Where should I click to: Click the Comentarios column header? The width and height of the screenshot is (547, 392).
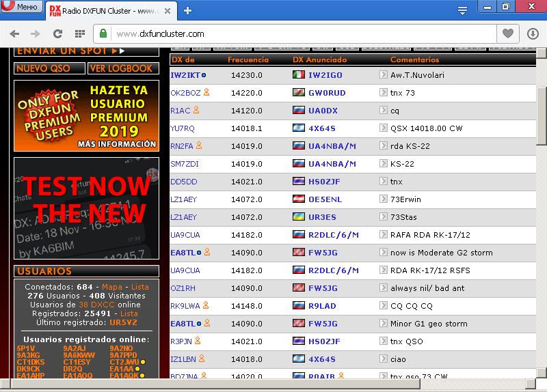click(414, 59)
